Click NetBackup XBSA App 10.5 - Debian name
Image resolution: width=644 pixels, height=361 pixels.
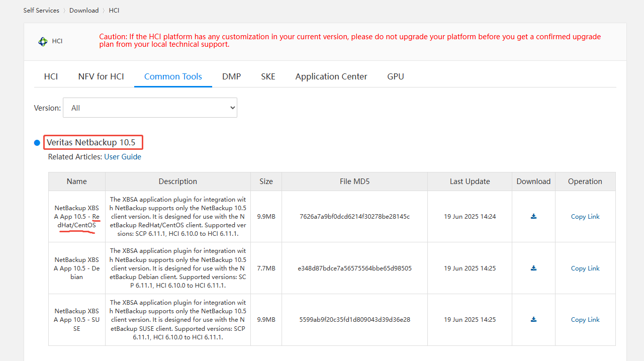click(77, 268)
